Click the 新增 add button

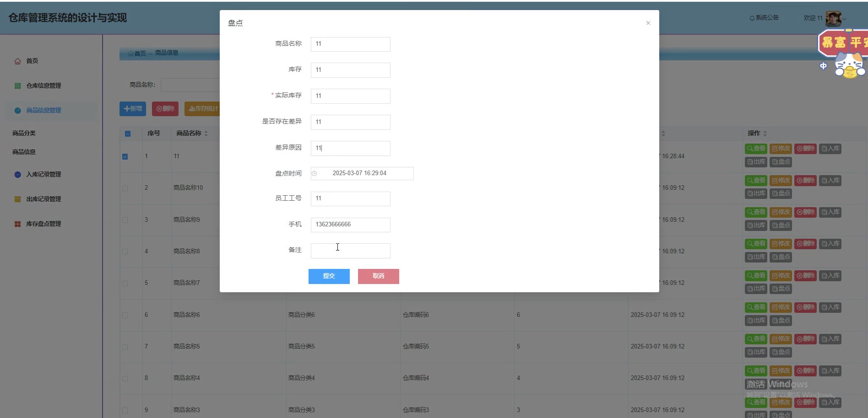(133, 109)
